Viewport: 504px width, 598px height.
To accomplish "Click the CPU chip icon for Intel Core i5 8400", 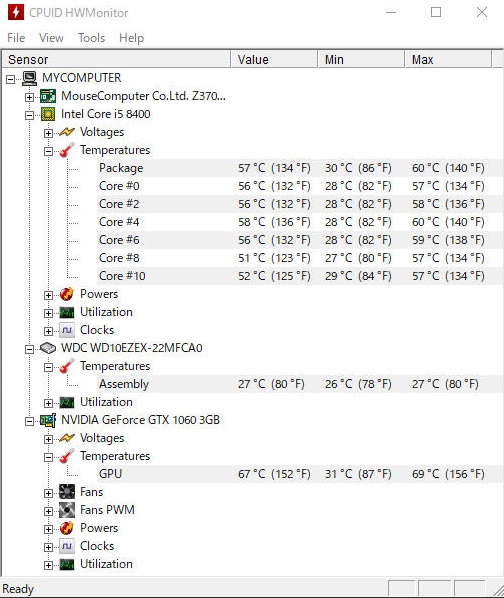I will point(48,114).
